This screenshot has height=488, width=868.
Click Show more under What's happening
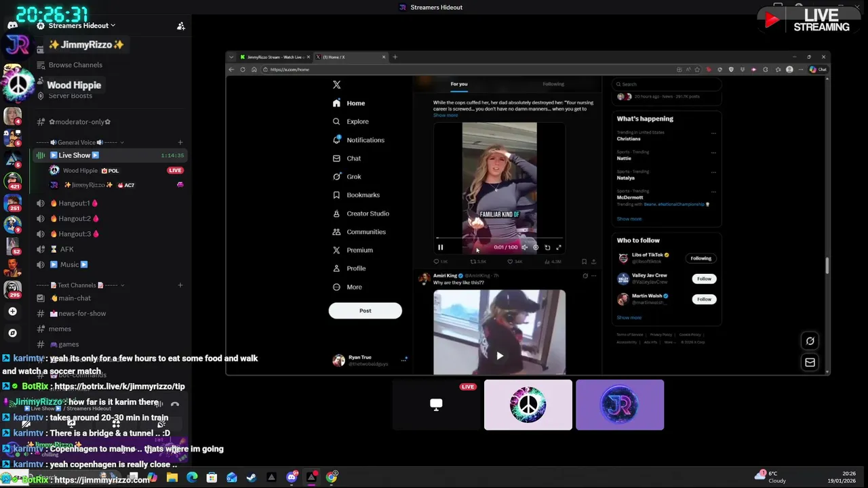click(629, 219)
